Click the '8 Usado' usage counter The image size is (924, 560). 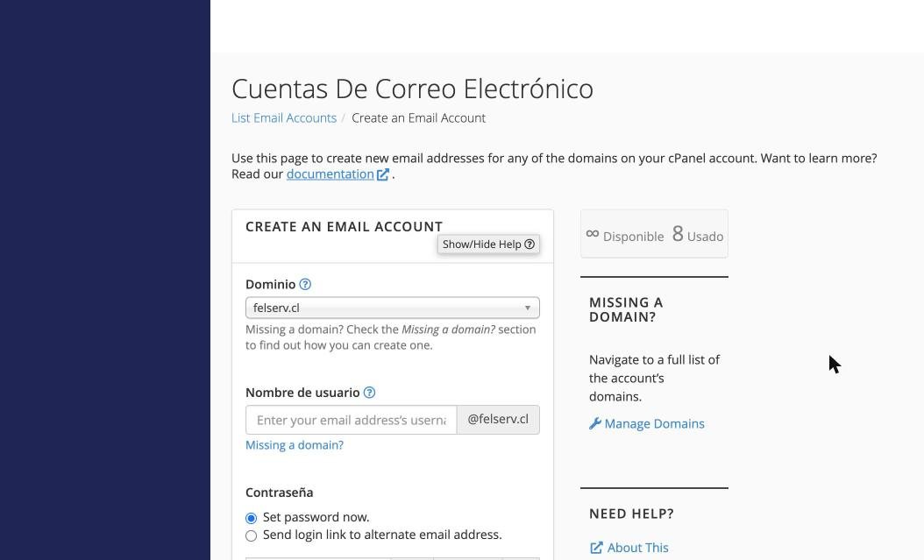tap(698, 234)
